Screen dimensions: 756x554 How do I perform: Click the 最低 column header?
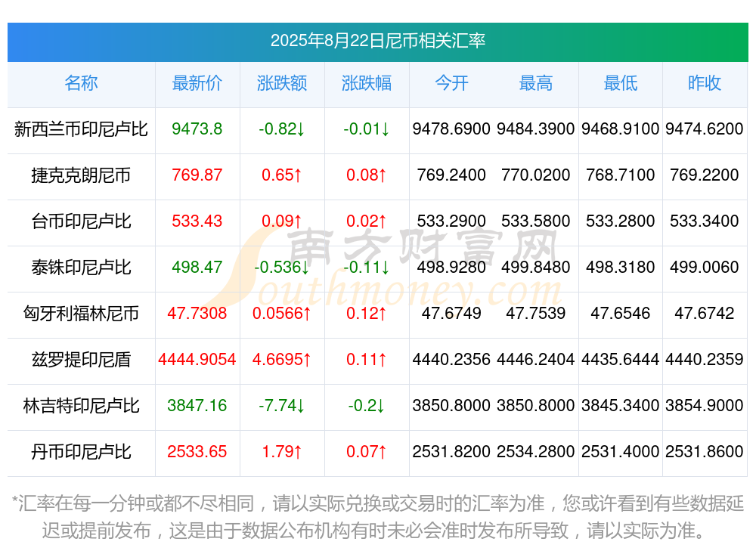tap(621, 83)
